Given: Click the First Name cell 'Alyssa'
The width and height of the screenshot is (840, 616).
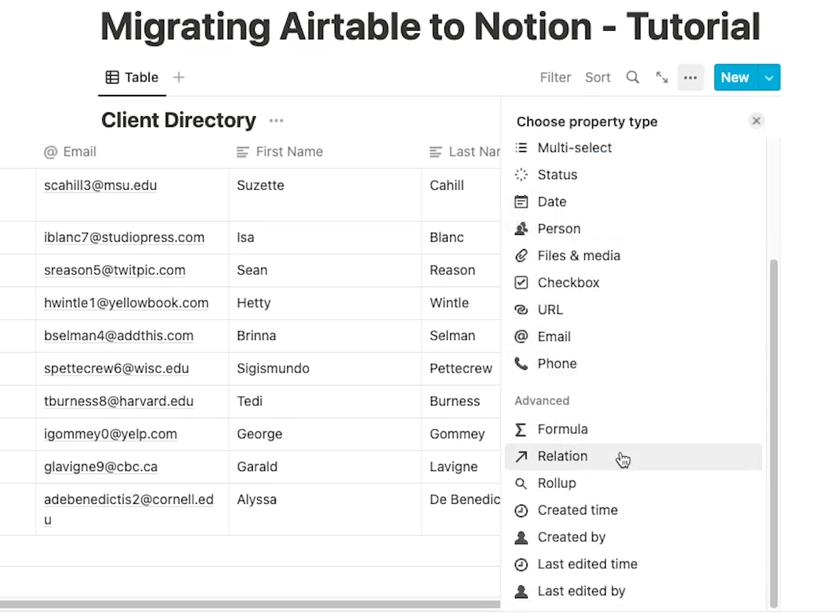Looking at the screenshot, I should pos(324,510).
